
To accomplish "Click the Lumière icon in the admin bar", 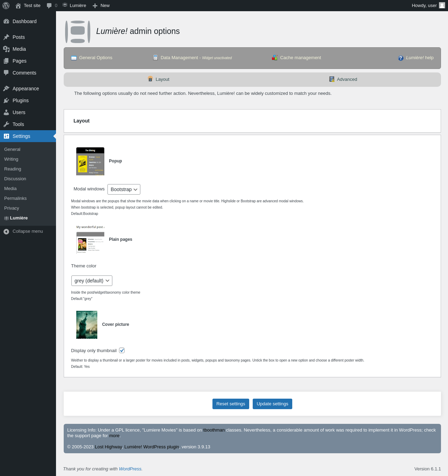I will (x=65, y=5).
